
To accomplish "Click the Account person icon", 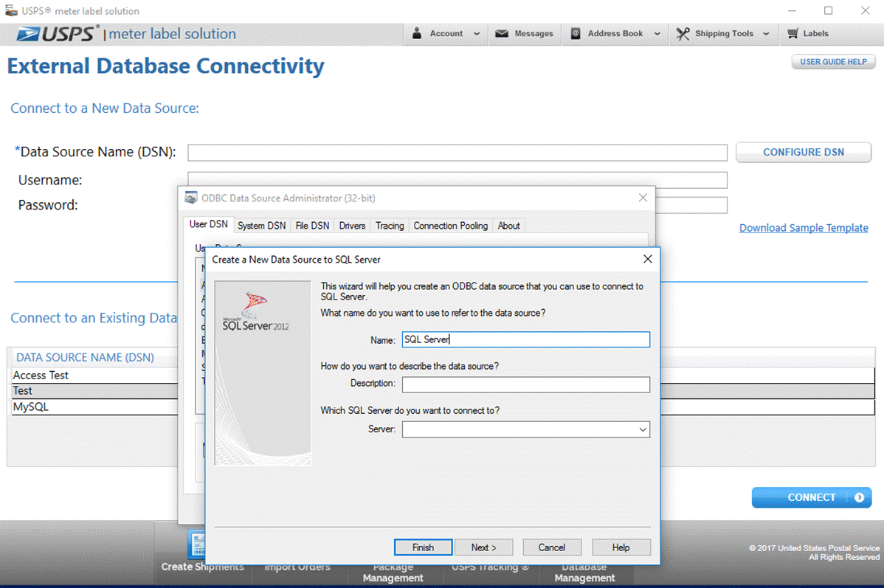I will (x=417, y=33).
